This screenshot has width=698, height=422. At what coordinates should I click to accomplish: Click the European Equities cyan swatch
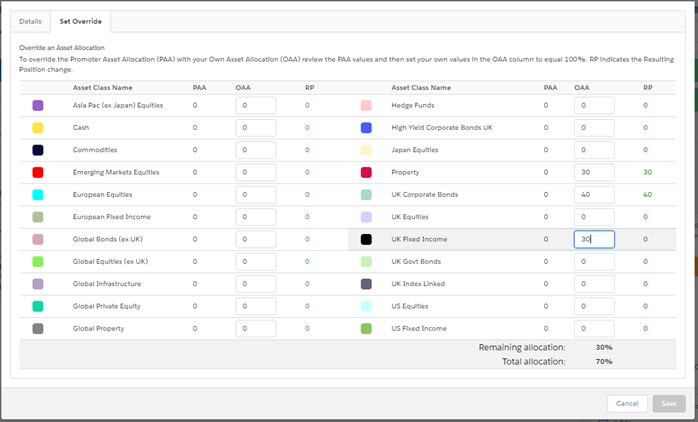[x=38, y=195]
